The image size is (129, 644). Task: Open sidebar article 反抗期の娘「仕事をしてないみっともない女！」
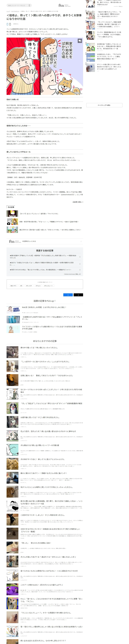tap(109, 46)
